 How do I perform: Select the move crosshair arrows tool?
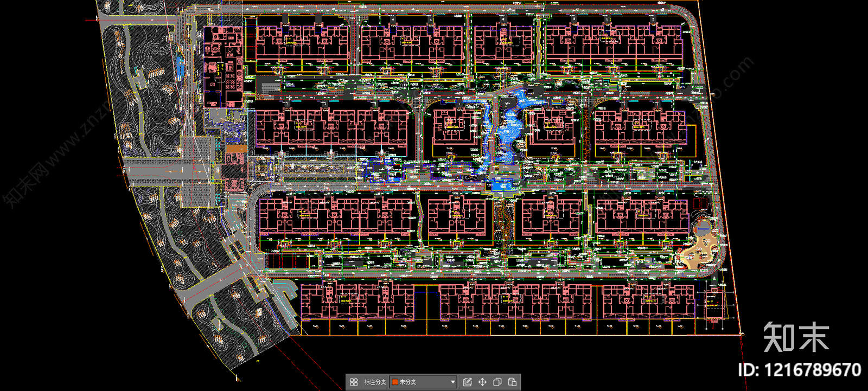[x=482, y=382]
